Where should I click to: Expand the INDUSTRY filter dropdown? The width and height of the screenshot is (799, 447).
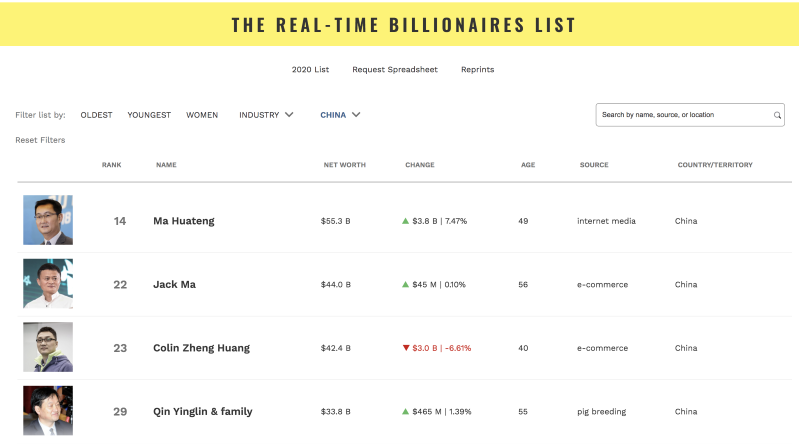tap(266, 115)
